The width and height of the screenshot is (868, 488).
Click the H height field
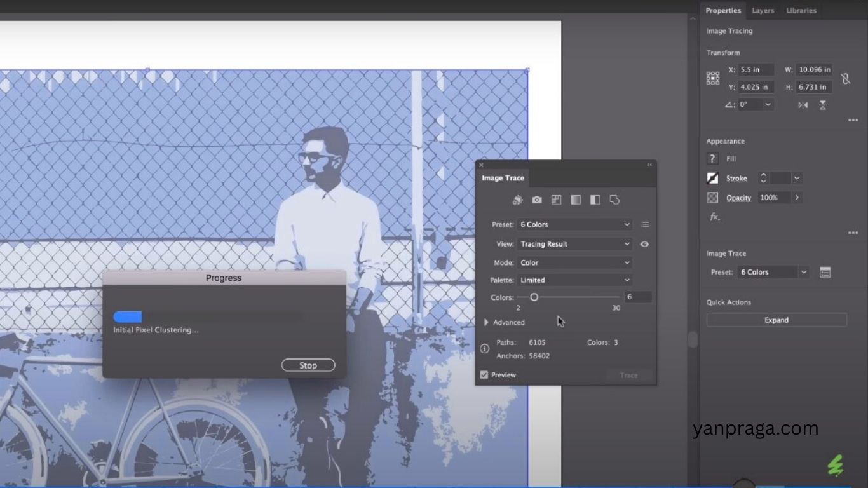(x=815, y=87)
